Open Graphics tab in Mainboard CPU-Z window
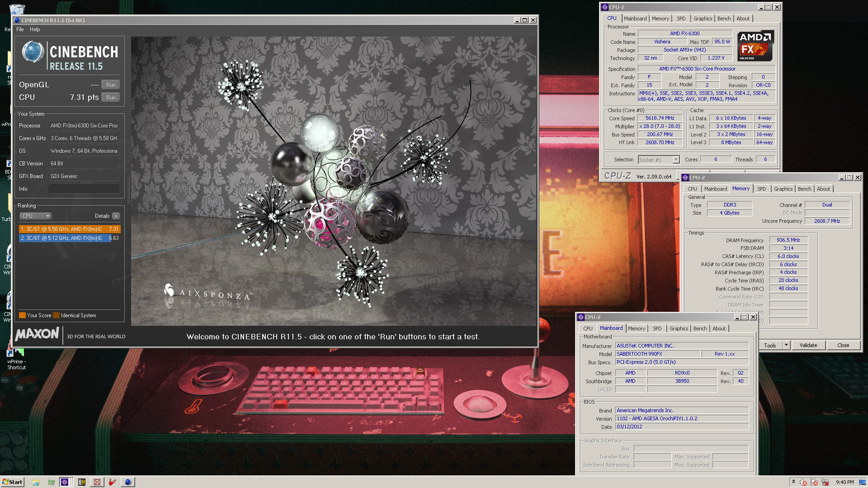Screen dimensions: 868x488 [x=679, y=328]
